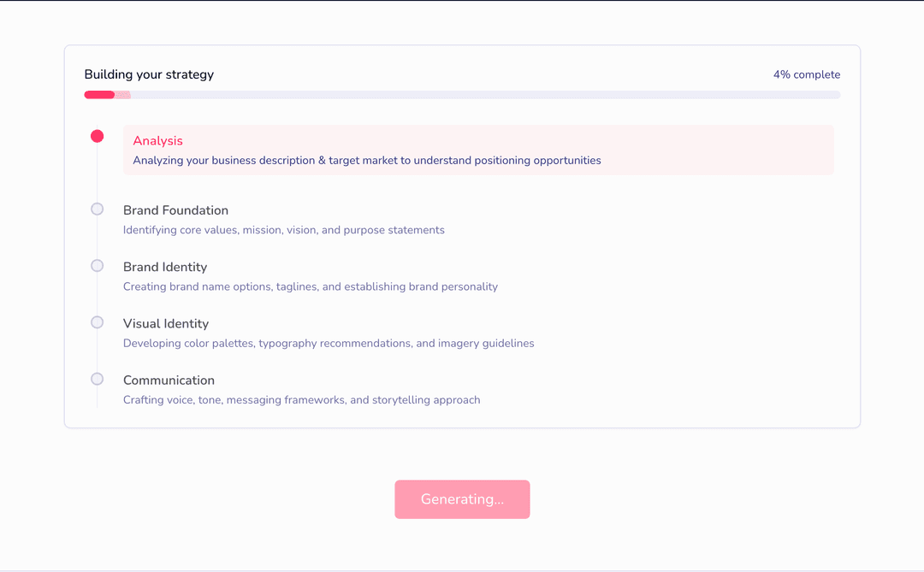Click the color palettes and typography description

[x=329, y=343]
